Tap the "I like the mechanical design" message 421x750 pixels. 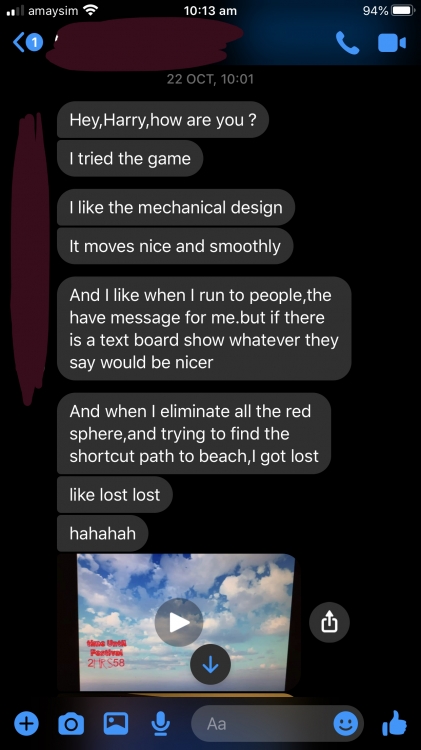click(176, 207)
